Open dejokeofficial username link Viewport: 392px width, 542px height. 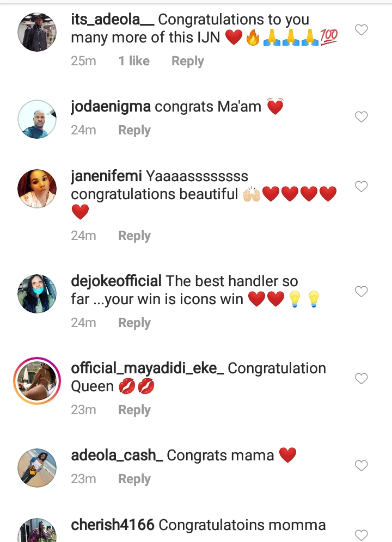(x=117, y=281)
